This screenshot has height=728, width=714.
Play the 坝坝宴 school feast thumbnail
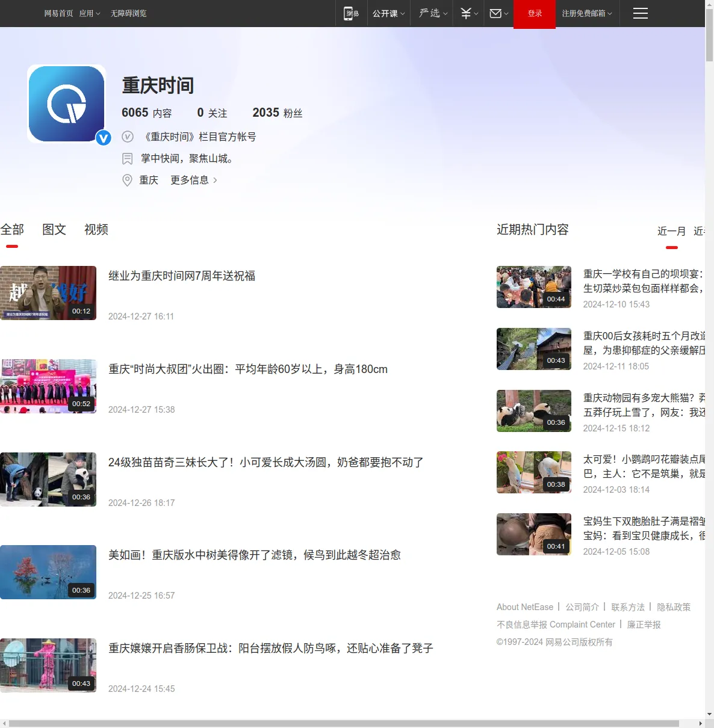pyautogui.click(x=534, y=287)
